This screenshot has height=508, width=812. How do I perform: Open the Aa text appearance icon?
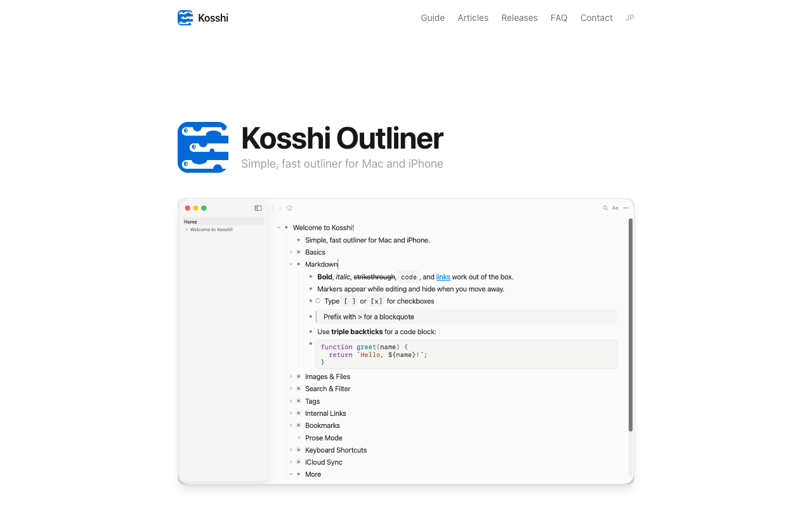[615, 208]
